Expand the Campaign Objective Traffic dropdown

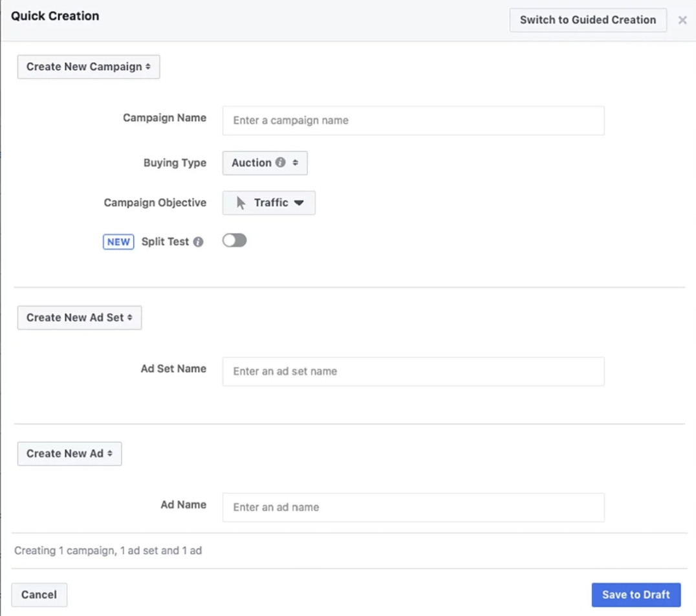point(269,203)
